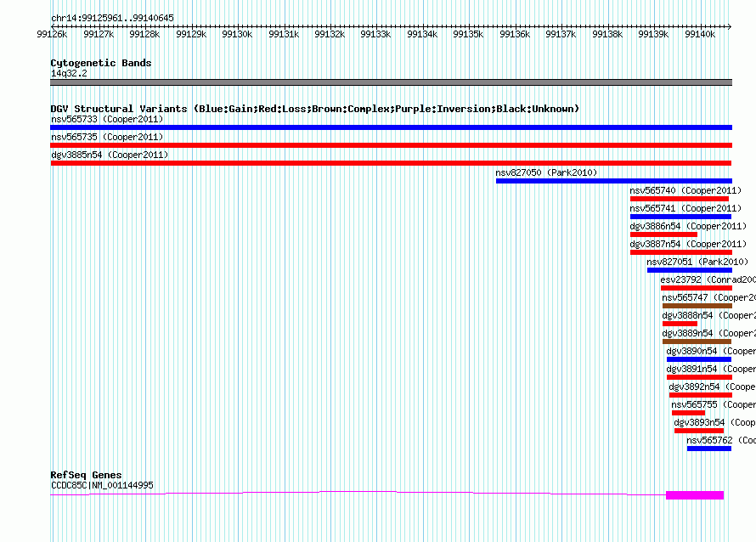Click the nsv565762 blue bar
The image size is (756, 542).
pyautogui.click(x=709, y=449)
